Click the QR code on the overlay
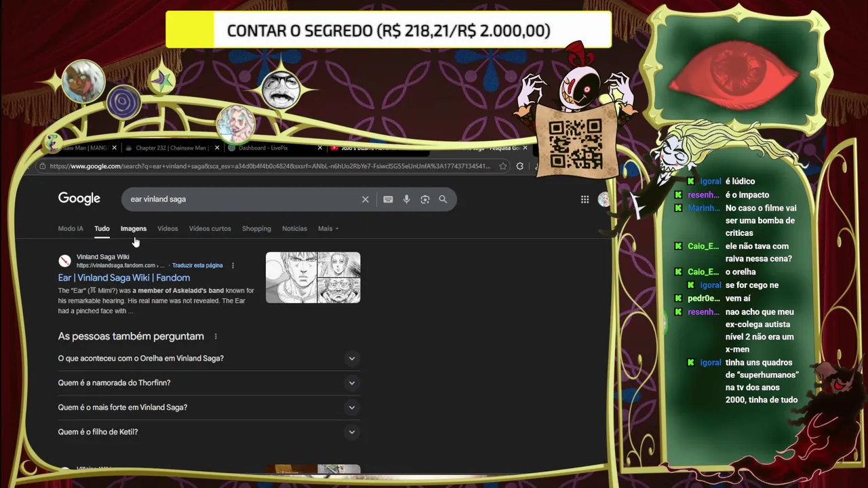 pyautogui.click(x=575, y=144)
